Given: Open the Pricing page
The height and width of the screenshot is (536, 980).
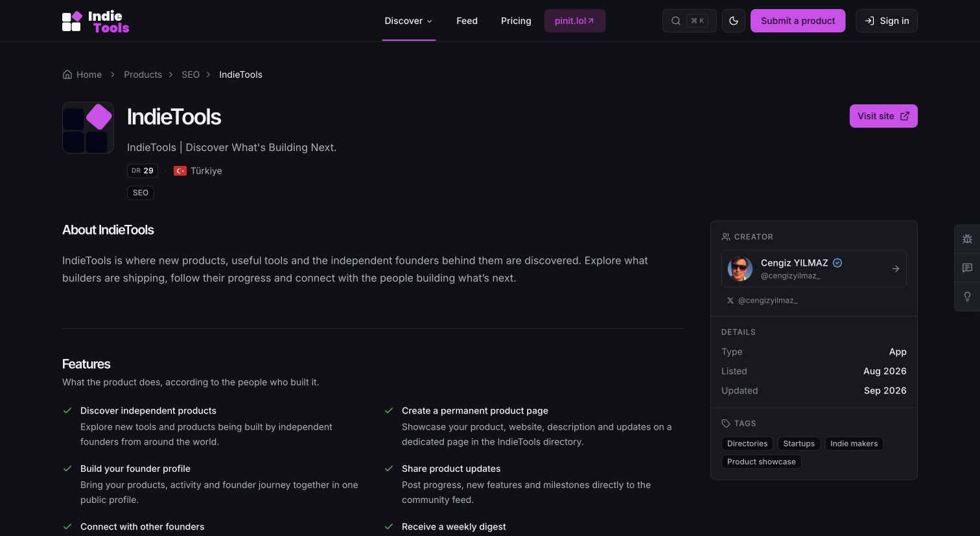Looking at the screenshot, I should click(516, 21).
